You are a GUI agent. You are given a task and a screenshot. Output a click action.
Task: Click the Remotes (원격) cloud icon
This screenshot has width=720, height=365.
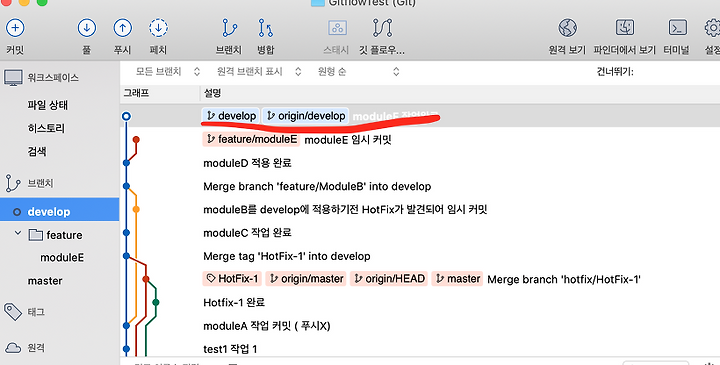(13, 348)
